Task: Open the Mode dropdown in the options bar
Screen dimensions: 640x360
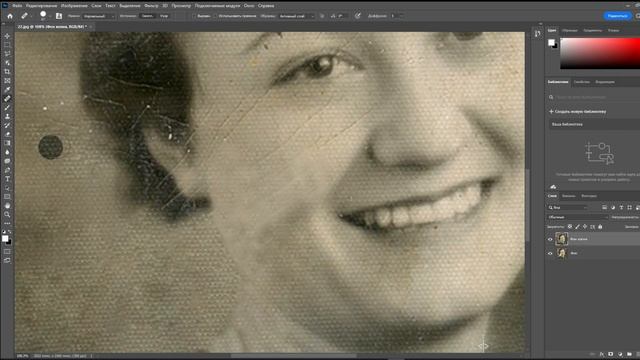Action: pyautogui.click(x=98, y=16)
